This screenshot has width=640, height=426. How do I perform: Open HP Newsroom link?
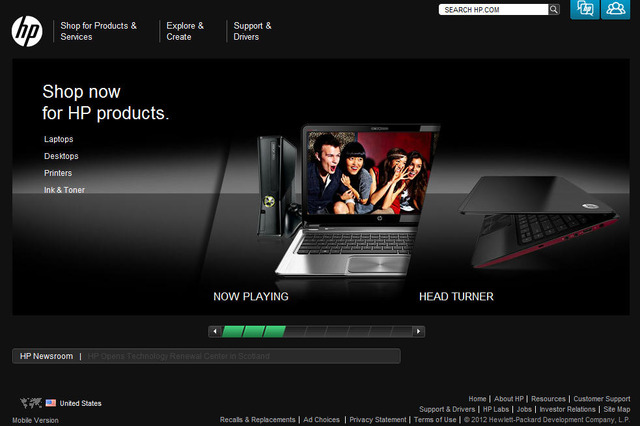tap(46, 356)
